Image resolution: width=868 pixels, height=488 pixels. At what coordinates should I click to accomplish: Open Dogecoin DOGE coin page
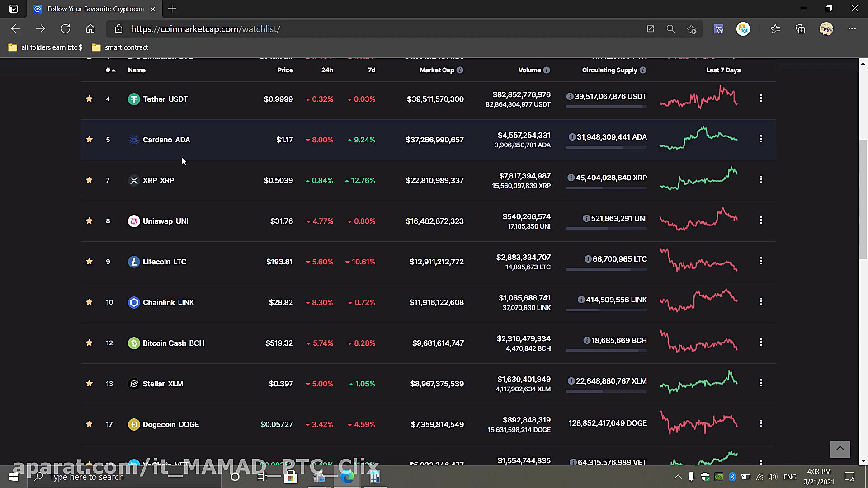click(171, 424)
